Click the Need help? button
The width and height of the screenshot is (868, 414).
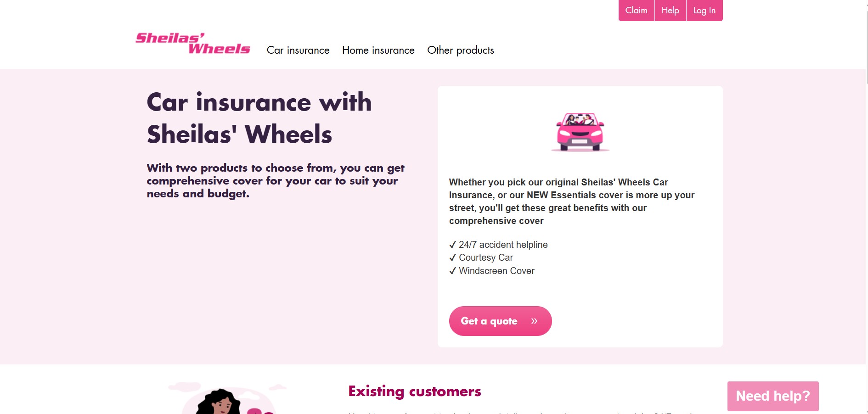773,395
